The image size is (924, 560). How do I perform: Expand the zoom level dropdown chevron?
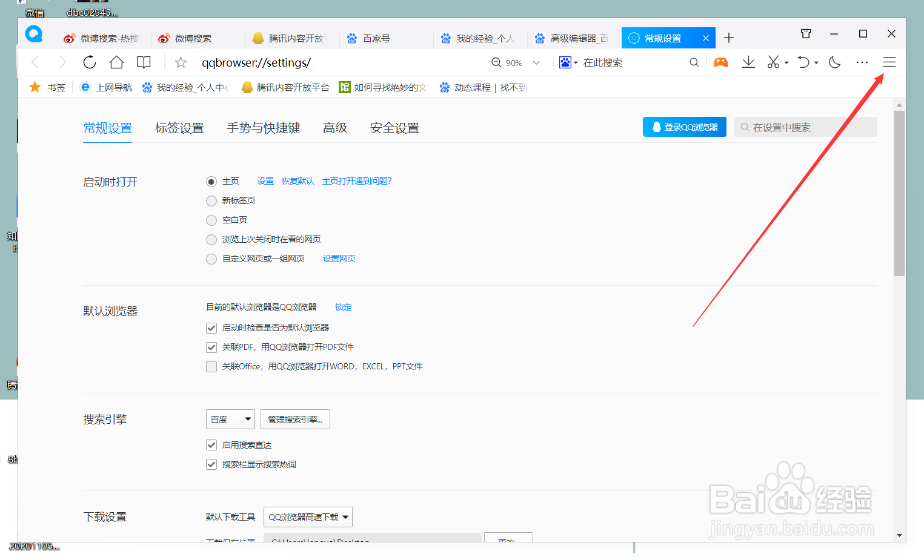536,62
